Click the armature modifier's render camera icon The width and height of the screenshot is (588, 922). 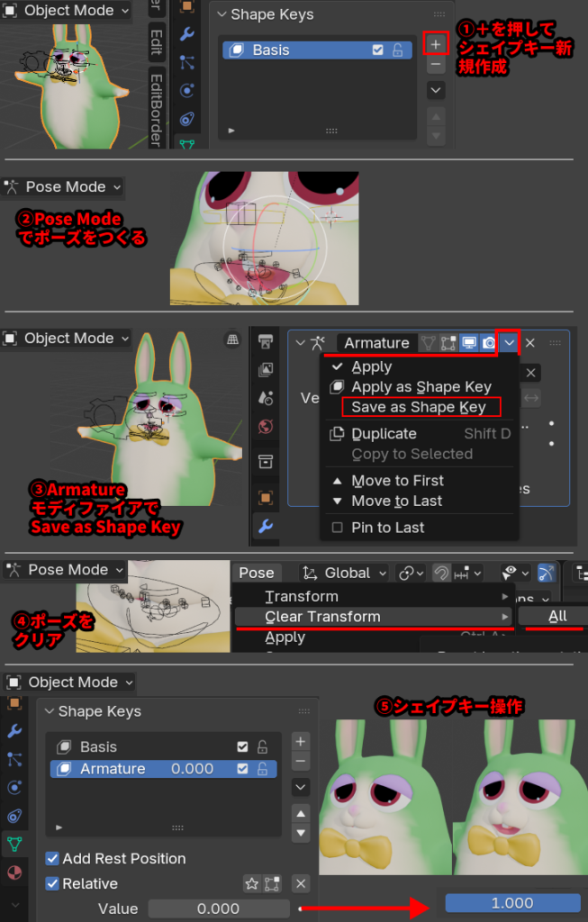click(x=488, y=343)
